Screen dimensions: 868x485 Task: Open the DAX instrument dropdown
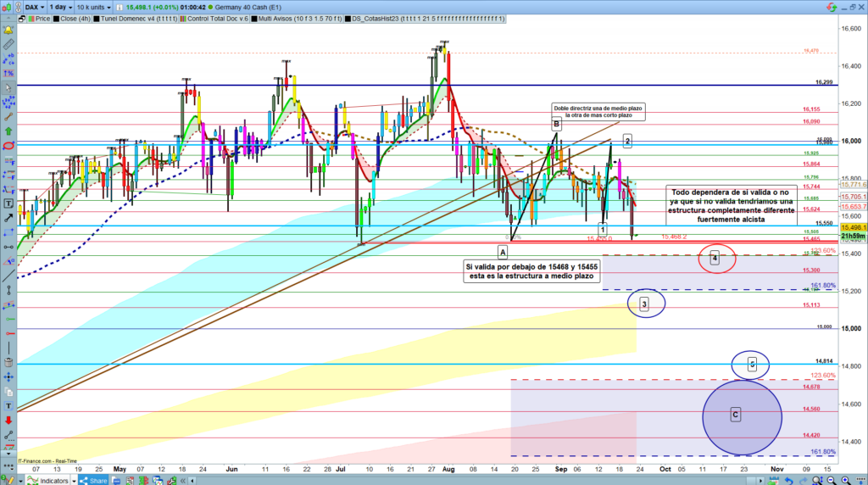pyautogui.click(x=34, y=5)
